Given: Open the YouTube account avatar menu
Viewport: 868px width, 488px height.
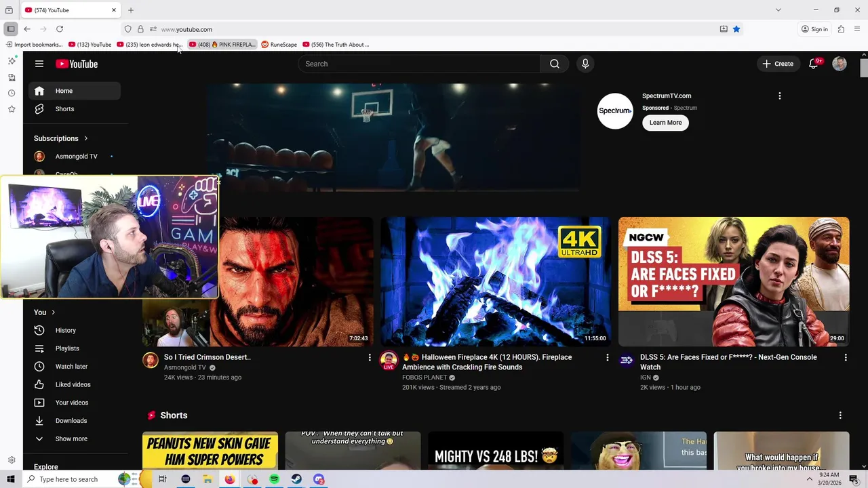Looking at the screenshot, I should tap(840, 64).
